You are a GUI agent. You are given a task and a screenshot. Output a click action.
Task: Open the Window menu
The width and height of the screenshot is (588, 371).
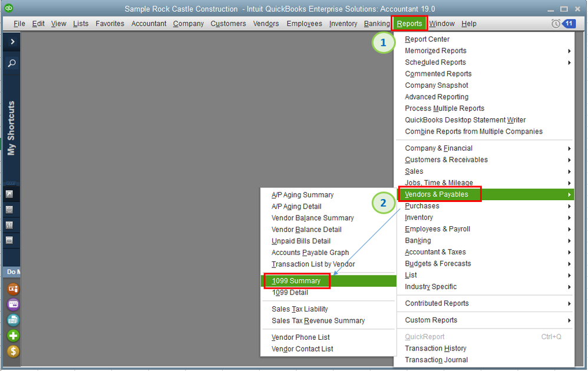pyautogui.click(x=442, y=24)
